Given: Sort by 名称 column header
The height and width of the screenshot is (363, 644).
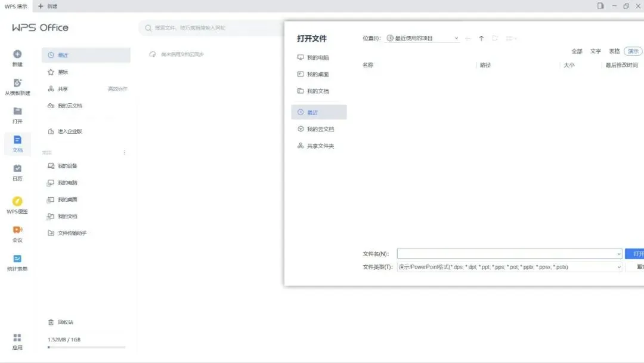Looking at the screenshot, I should coord(368,65).
